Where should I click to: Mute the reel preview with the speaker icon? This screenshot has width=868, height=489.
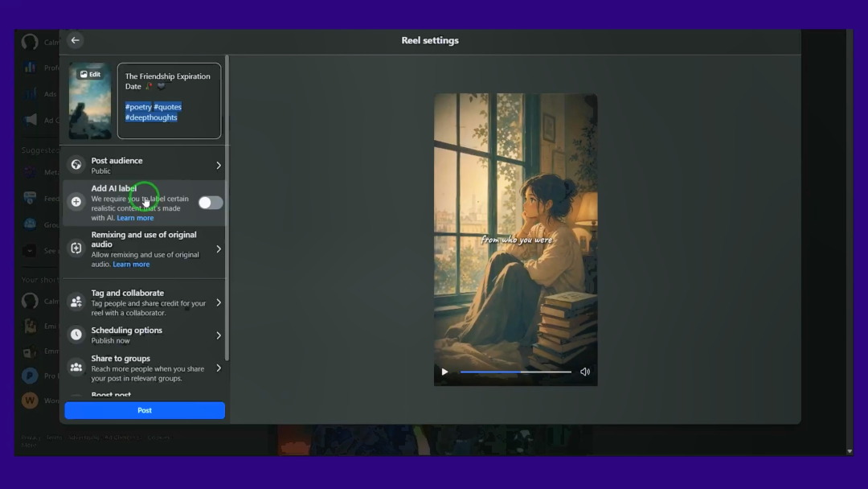[584, 372]
